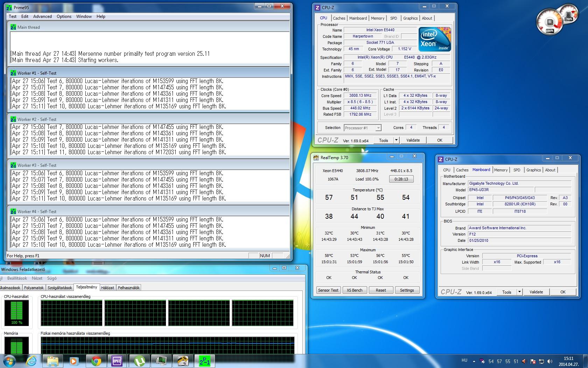Image resolution: width=588 pixels, height=368 pixels.
Task: Click RealTemp title bar icon
Action: (x=316, y=158)
